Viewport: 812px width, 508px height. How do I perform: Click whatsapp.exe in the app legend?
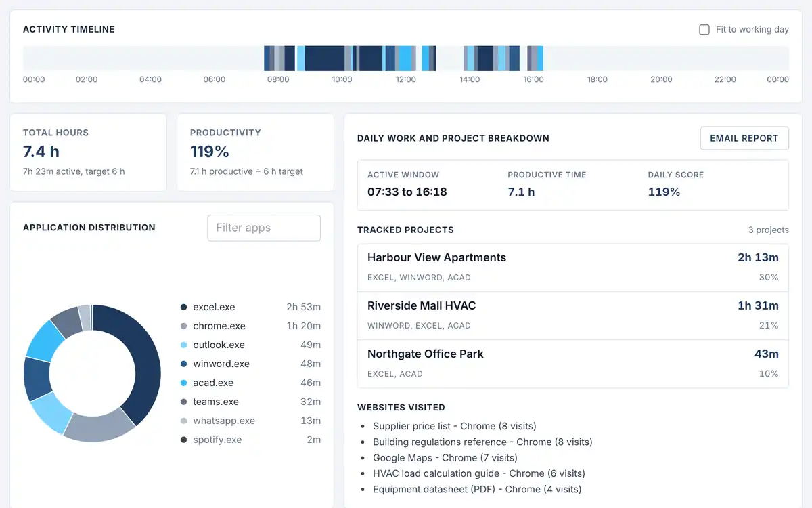[224, 421]
